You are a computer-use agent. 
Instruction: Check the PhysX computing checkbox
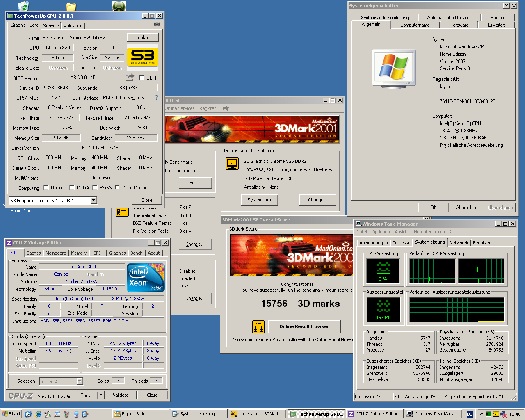coord(95,188)
